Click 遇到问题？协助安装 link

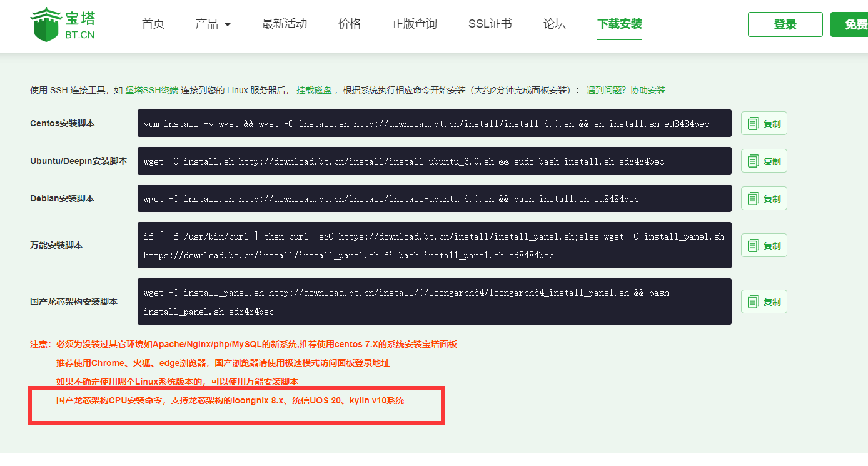click(x=626, y=90)
